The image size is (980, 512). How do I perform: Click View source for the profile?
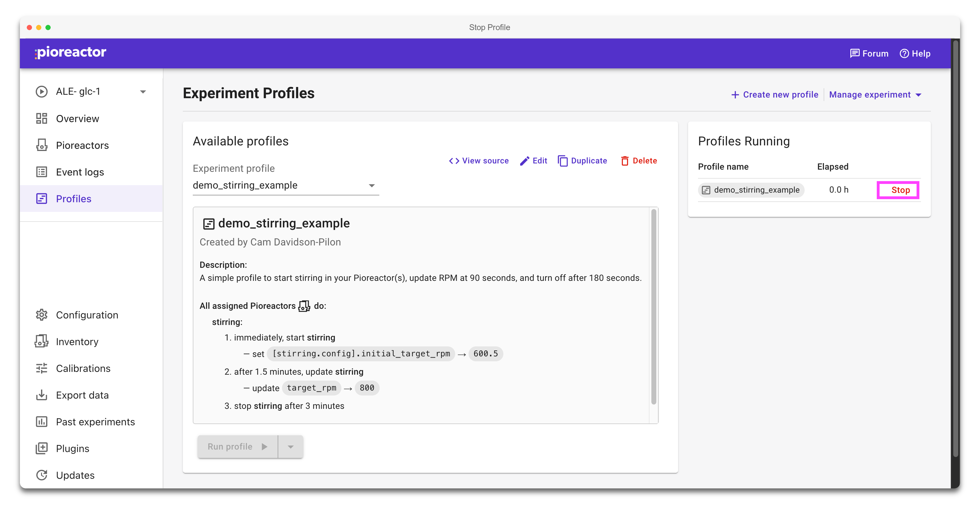tap(478, 161)
